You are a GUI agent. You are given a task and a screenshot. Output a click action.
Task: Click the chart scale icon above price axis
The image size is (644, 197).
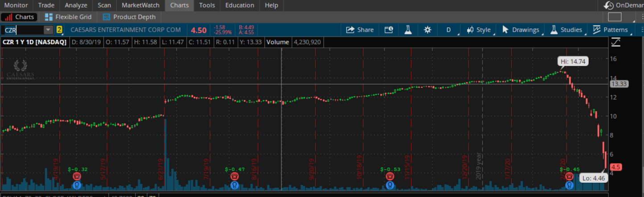(616, 42)
